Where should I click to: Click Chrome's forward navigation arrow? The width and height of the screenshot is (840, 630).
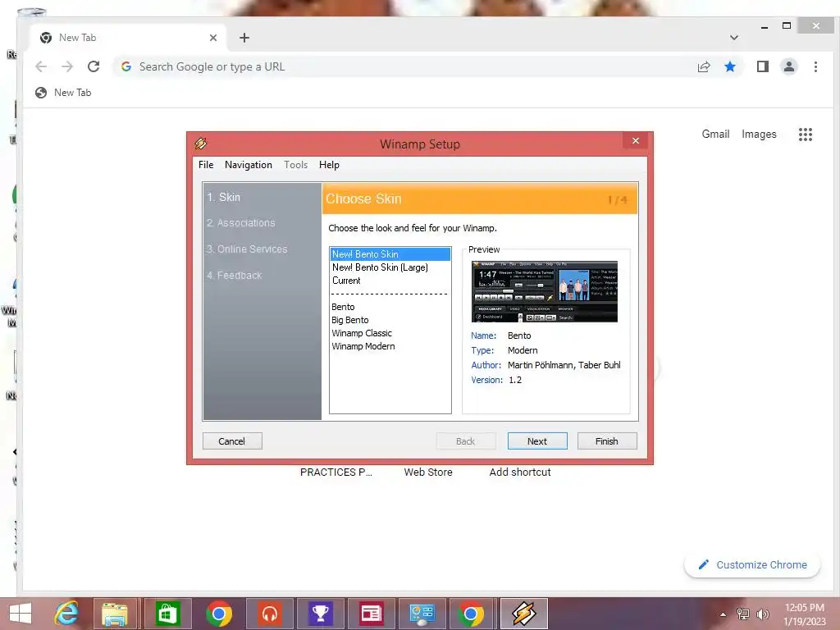tap(67, 66)
